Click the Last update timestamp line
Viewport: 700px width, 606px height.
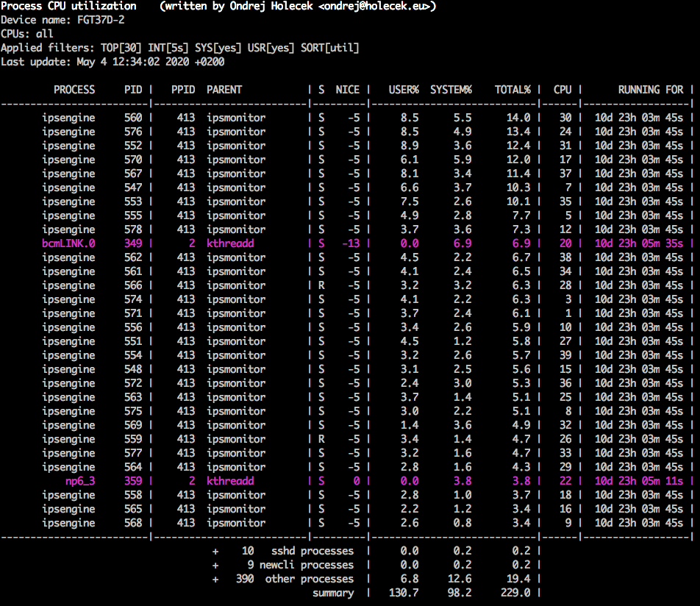[x=113, y=62]
